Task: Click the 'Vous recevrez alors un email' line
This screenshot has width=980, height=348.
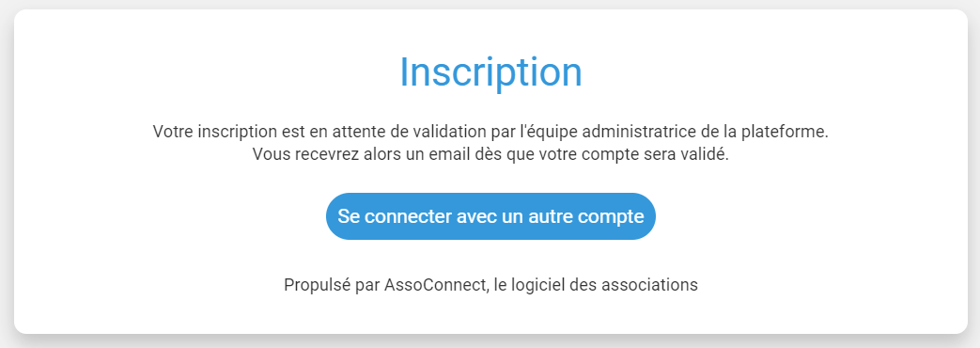Action: coord(490,154)
